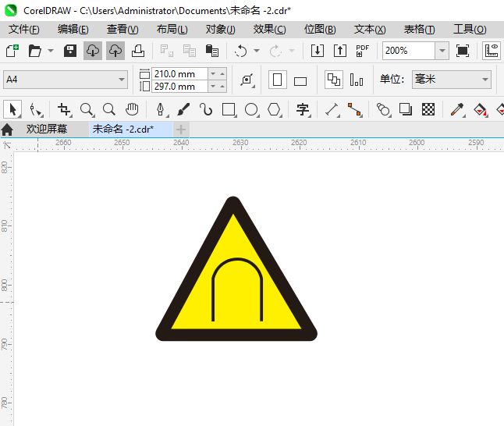Click the page height field 297.0 mm

179,87
